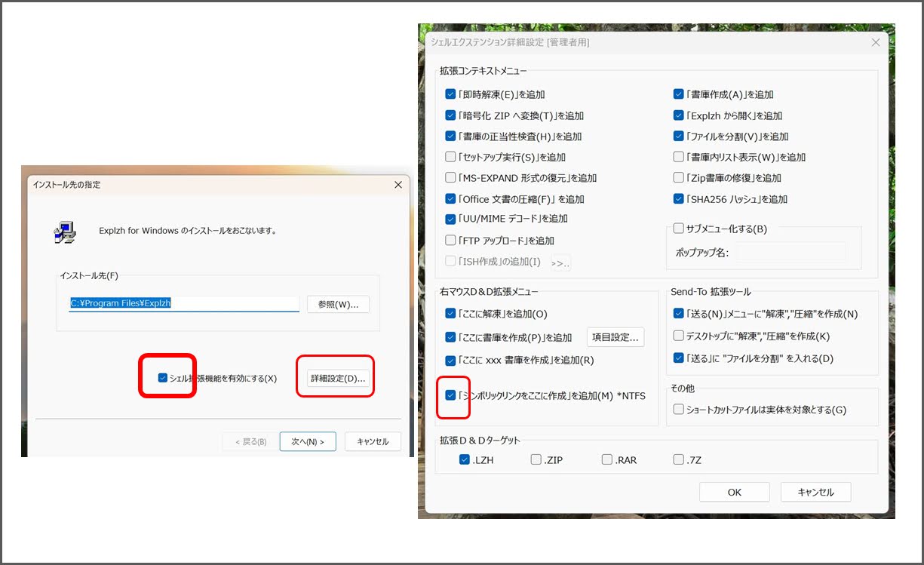Toggle「Office 文書の圧縮(F)」を追加 checkbox
The width and height of the screenshot is (924, 565).
pyautogui.click(x=451, y=199)
